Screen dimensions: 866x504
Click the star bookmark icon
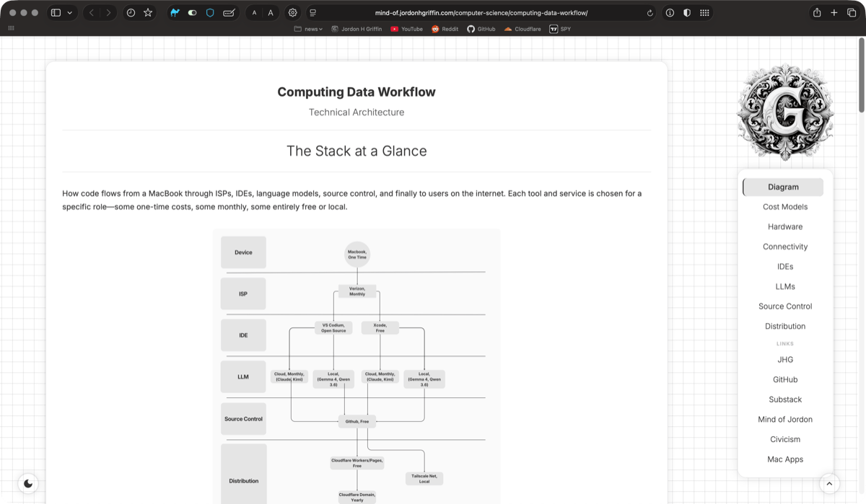[x=148, y=12]
